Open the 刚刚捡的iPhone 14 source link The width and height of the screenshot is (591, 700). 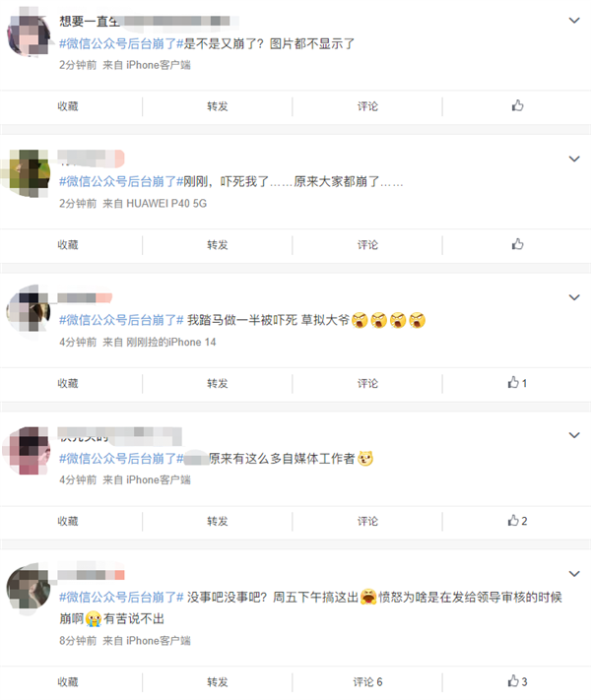(x=171, y=342)
